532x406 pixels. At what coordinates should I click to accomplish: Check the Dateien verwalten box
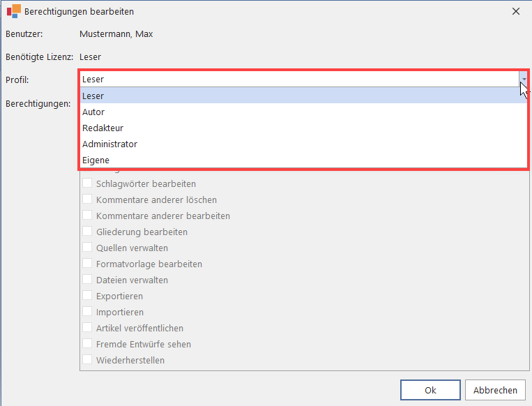click(x=88, y=280)
